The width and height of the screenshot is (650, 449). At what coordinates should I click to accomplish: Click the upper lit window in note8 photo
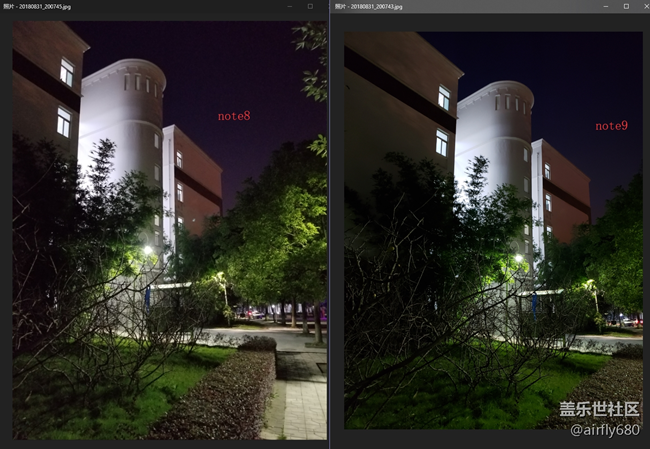67,72
